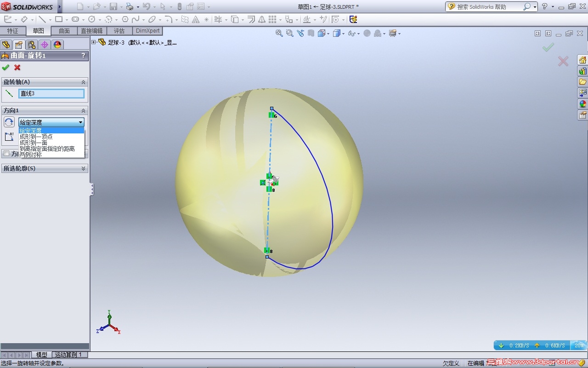Confirm the surface revolve with green checkmark
The image size is (588, 368).
click(6, 68)
